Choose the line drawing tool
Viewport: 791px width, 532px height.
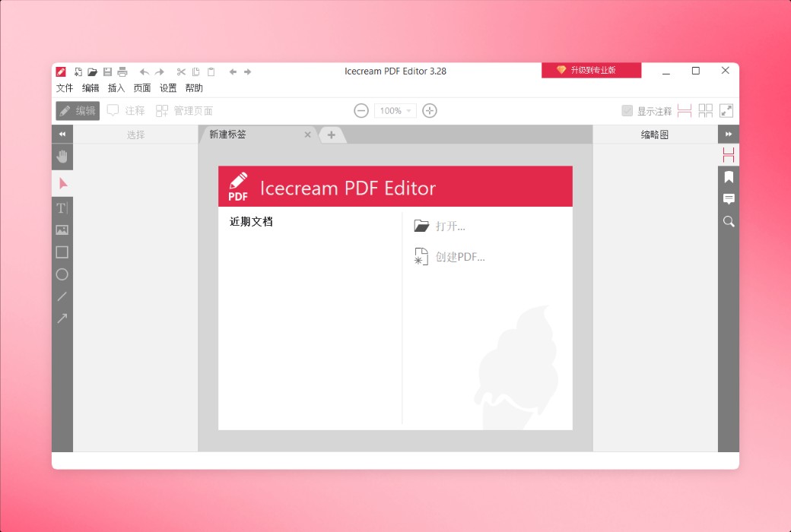pyautogui.click(x=62, y=296)
